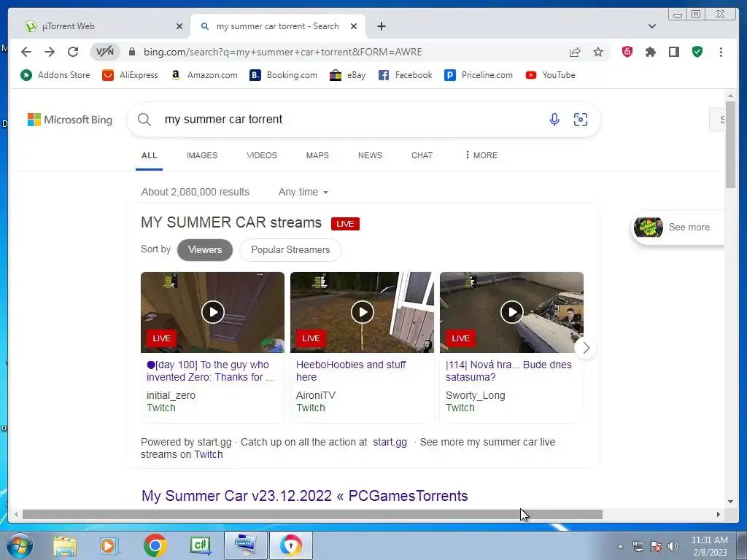Image resolution: width=747 pixels, height=560 pixels.
Task: Open a new browser tab
Action: point(381,26)
